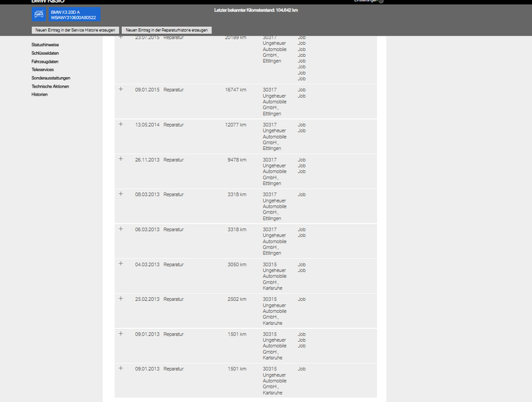Show Sonderausstattungen section
The height and width of the screenshot is (402, 532).
click(51, 78)
